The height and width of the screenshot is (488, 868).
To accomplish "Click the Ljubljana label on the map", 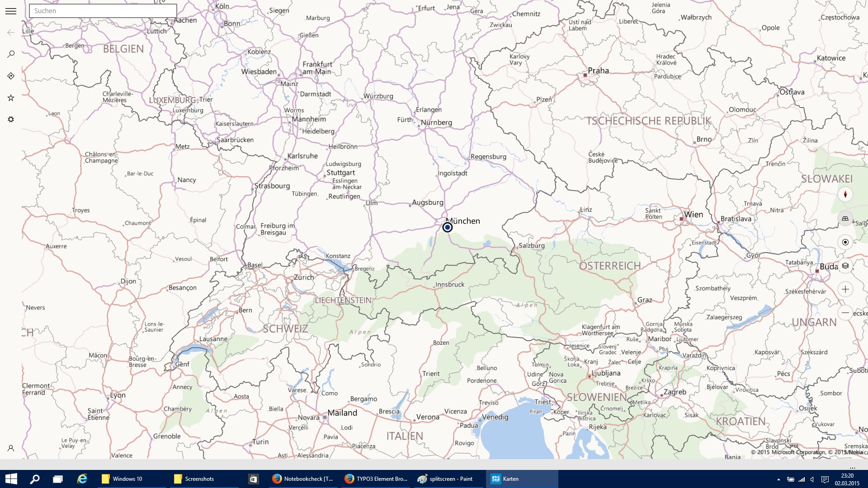I will (606, 373).
